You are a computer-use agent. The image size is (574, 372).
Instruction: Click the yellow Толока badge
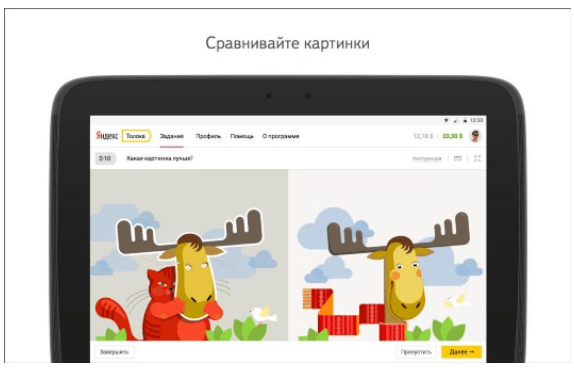136,136
